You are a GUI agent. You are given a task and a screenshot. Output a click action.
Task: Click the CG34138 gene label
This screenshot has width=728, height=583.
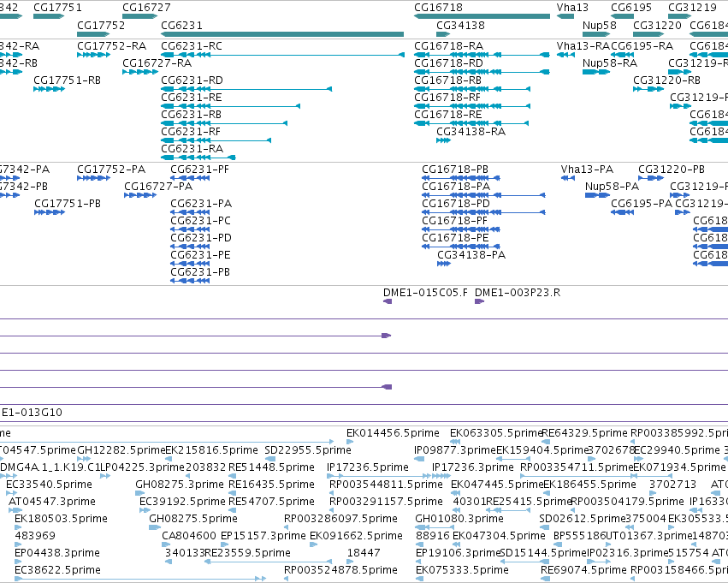(x=460, y=25)
